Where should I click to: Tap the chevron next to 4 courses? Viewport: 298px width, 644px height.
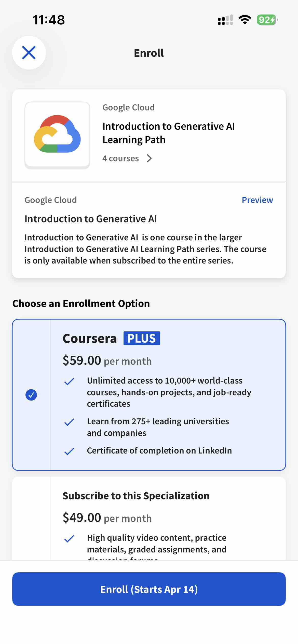[x=149, y=158]
